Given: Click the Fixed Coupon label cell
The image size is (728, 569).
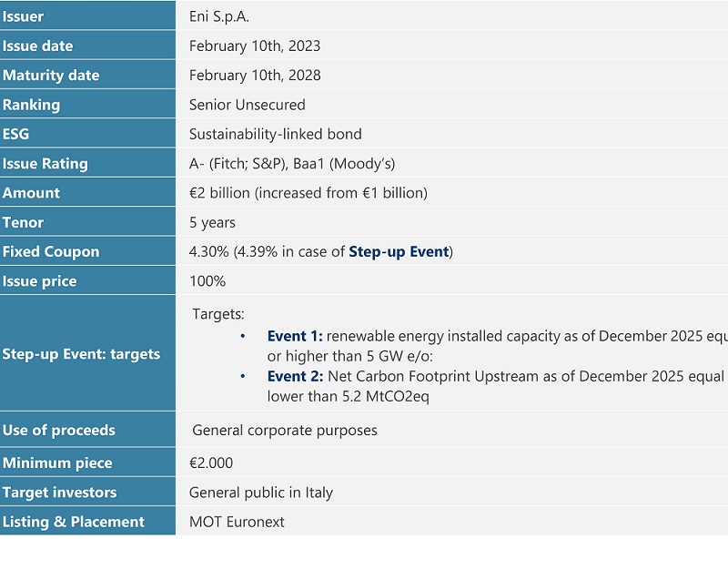Looking at the screenshot, I should tap(51, 252).
